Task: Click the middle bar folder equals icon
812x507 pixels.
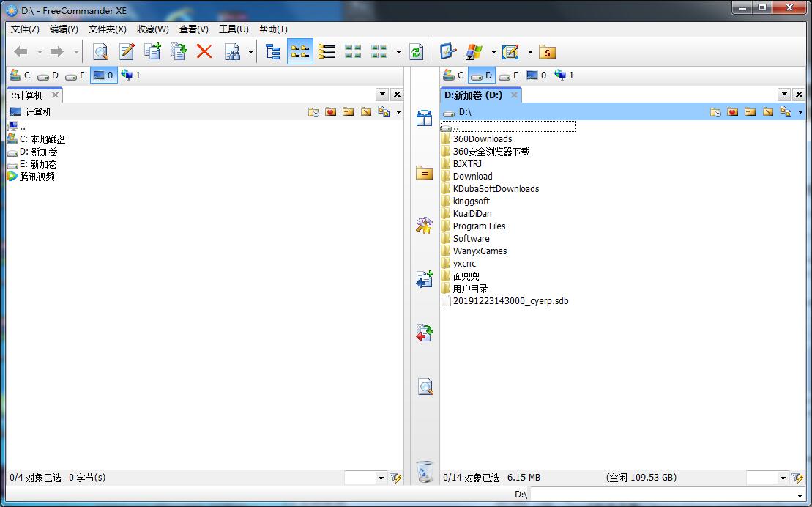Action: 424,173
